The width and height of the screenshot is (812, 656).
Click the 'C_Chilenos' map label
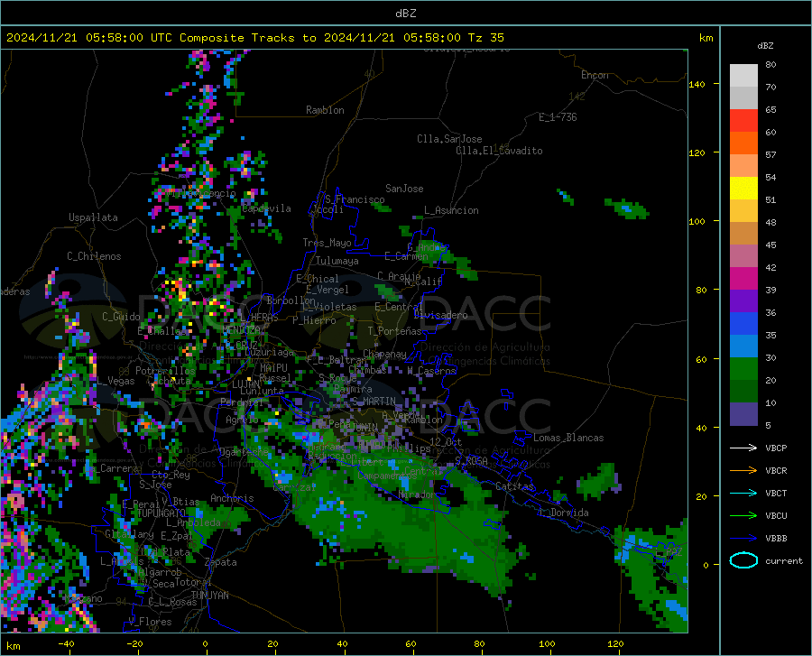(x=94, y=256)
